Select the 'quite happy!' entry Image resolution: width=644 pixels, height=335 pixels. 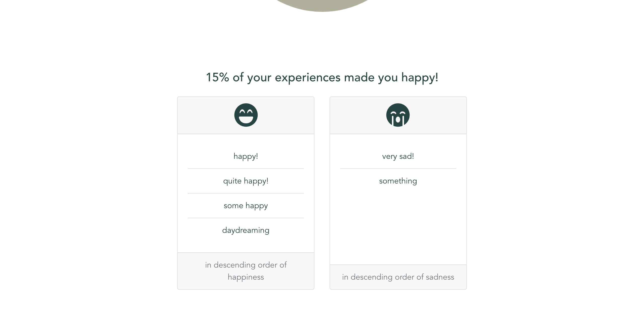(246, 181)
